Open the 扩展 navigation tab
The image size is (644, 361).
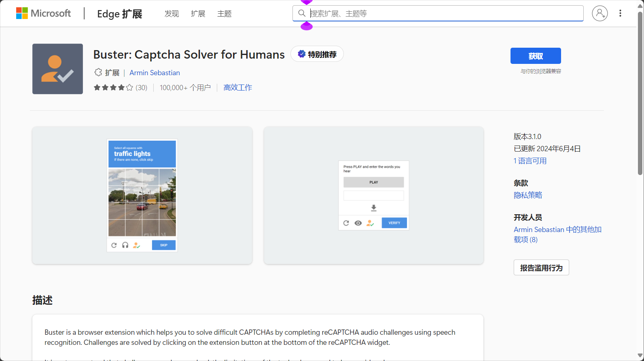(198, 14)
